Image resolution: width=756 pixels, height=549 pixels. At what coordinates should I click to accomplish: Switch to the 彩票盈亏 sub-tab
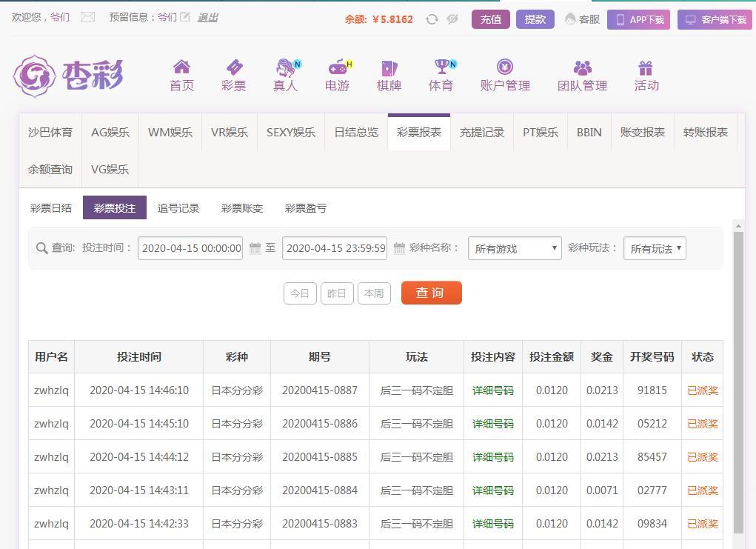305,208
